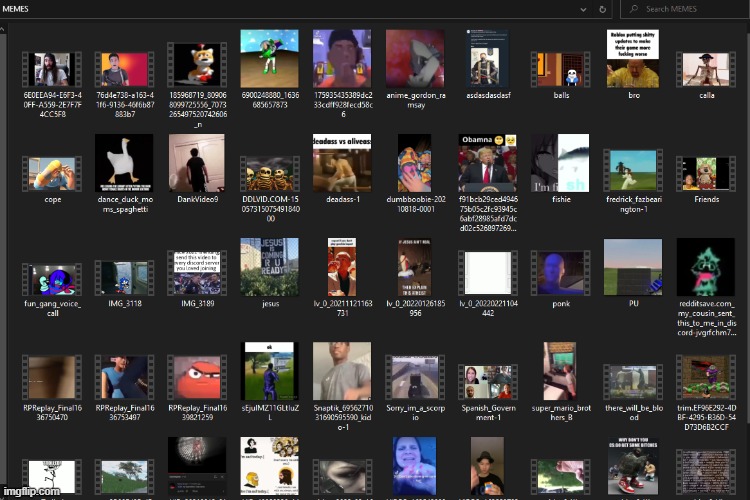
Task: Select the fun_gang_voice_call file
Action: [x=50, y=267]
